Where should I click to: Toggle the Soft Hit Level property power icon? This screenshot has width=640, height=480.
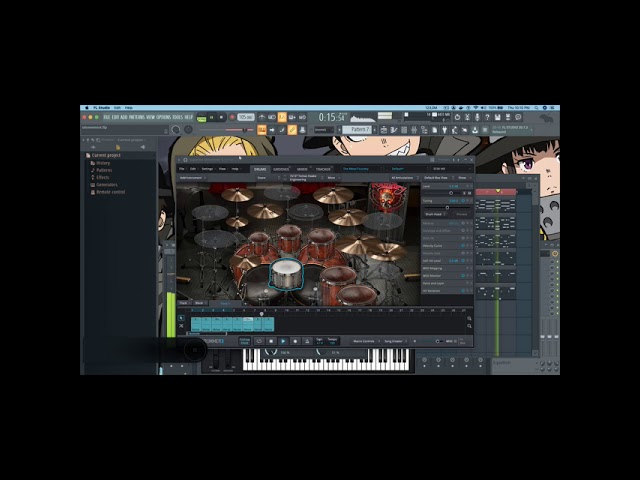coord(463,261)
